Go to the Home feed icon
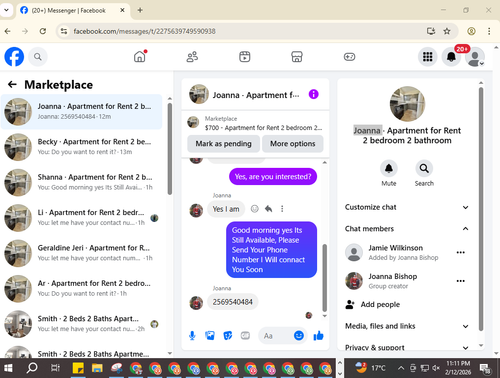 pyautogui.click(x=140, y=57)
